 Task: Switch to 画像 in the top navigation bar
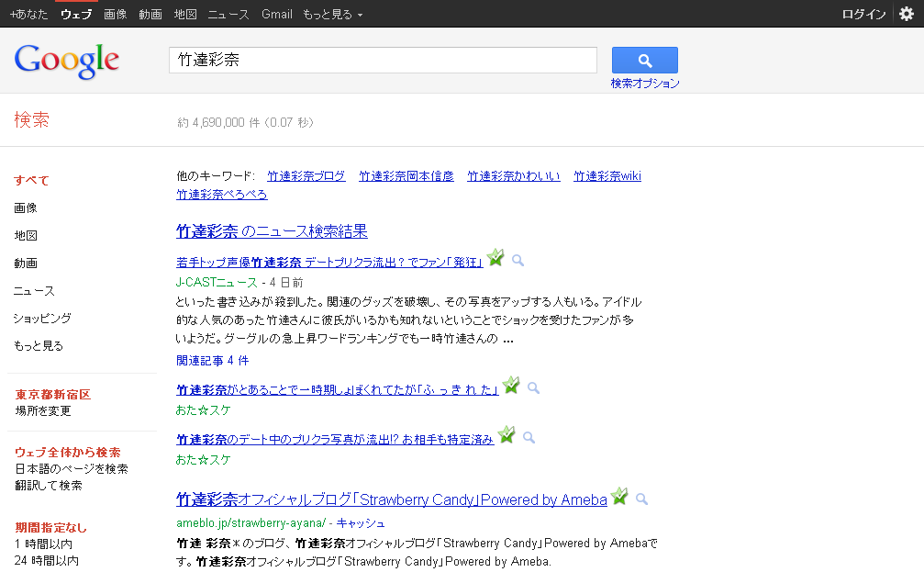click(116, 15)
